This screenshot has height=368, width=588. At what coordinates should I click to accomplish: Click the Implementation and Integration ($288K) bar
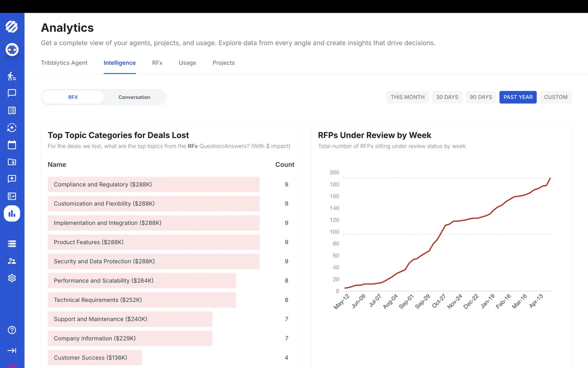154,223
